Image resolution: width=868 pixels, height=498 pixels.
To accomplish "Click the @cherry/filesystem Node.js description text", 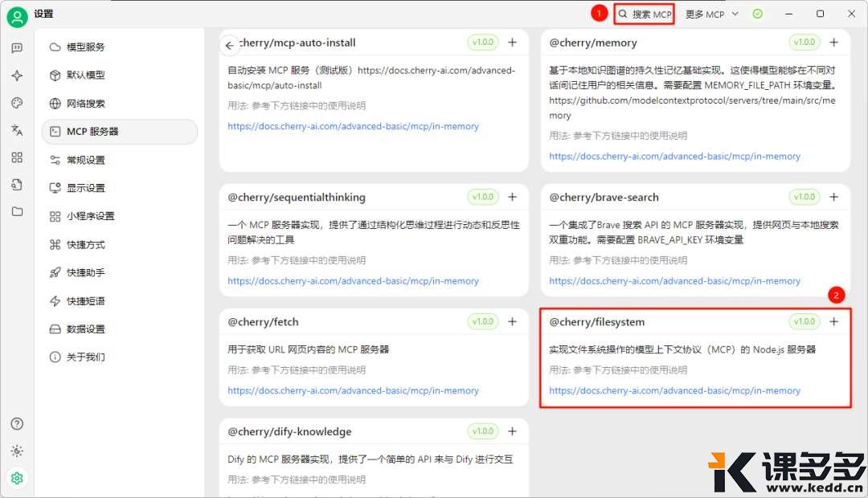I will tap(682, 349).
